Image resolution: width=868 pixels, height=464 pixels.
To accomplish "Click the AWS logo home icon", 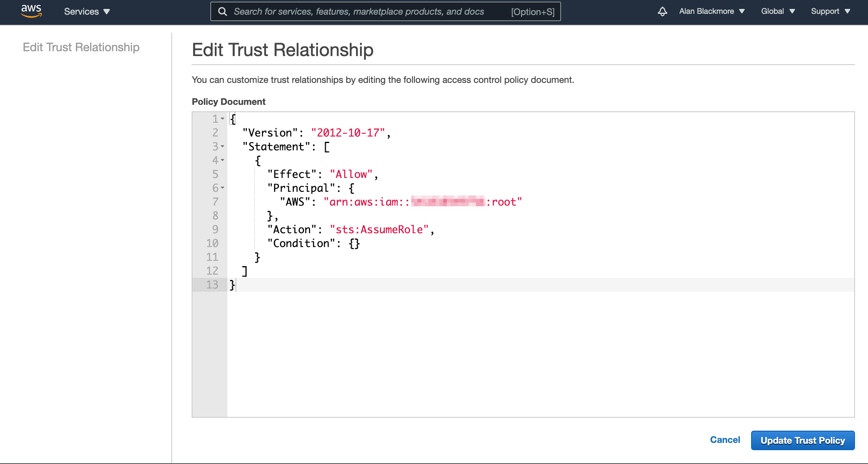I will 31,11.
